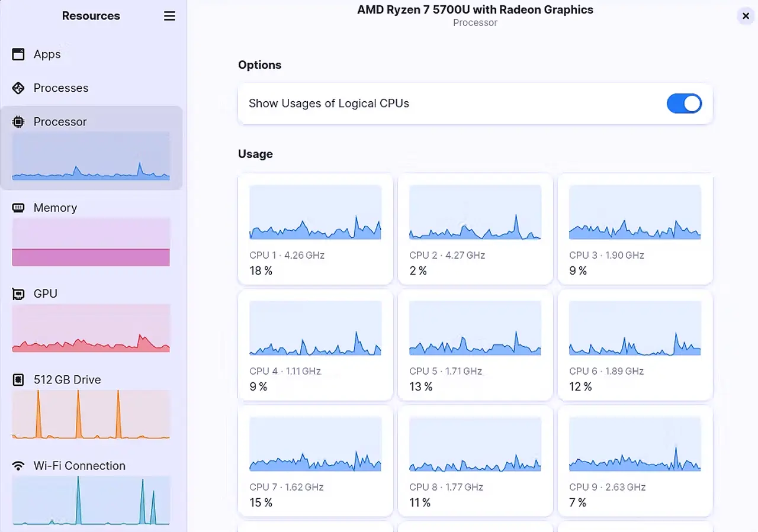Viewport: 758px width, 532px height.
Task: Click the 512 GB Drive icon
Action: pos(18,380)
